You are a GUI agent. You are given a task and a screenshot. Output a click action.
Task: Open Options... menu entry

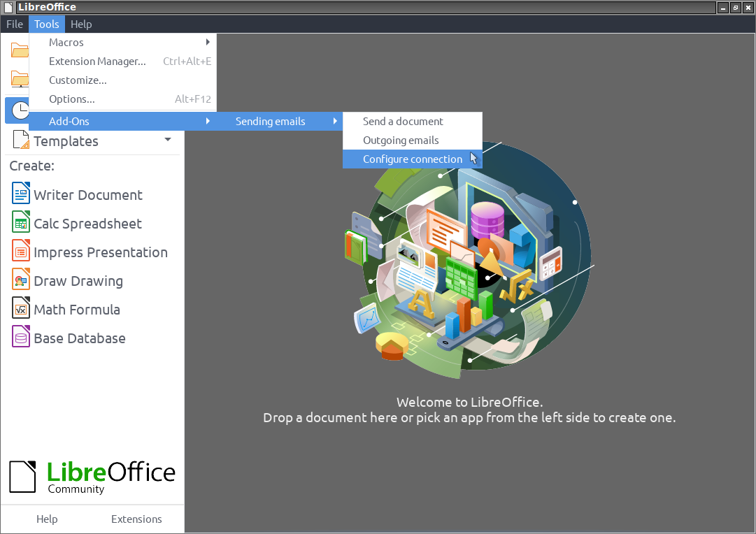pyautogui.click(x=123, y=99)
